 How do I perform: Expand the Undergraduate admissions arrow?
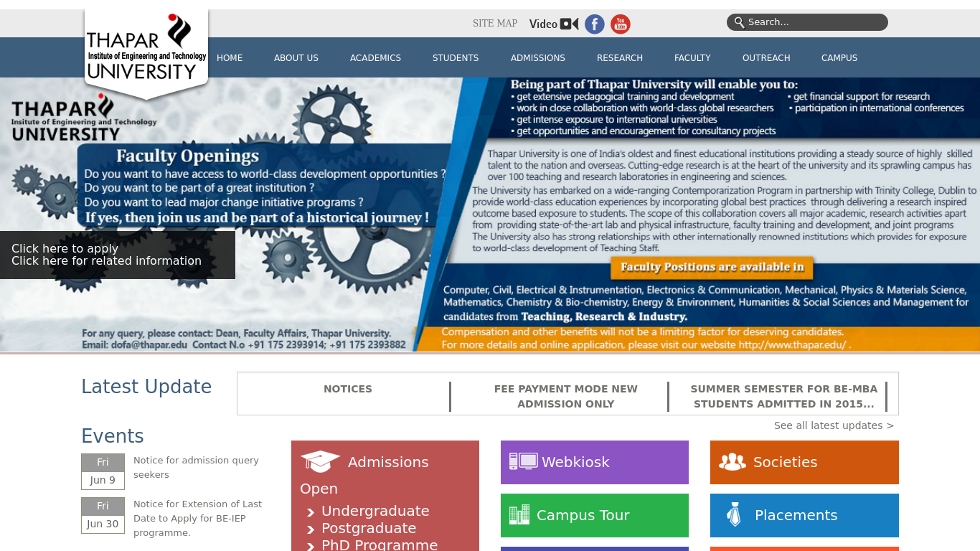[311, 512]
